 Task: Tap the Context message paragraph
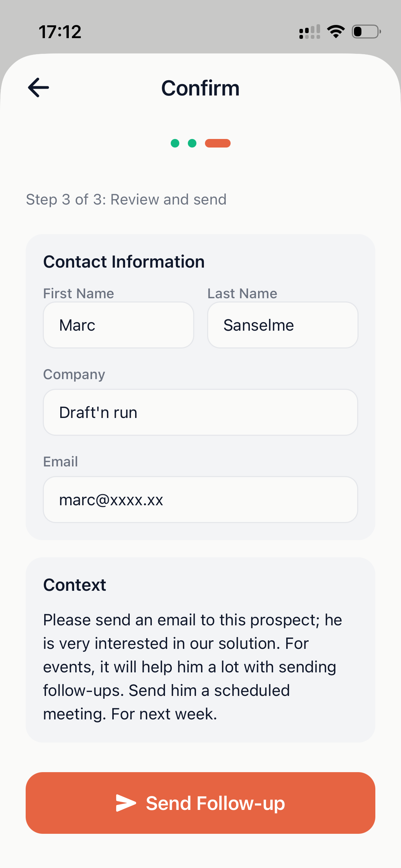pos(192,667)
